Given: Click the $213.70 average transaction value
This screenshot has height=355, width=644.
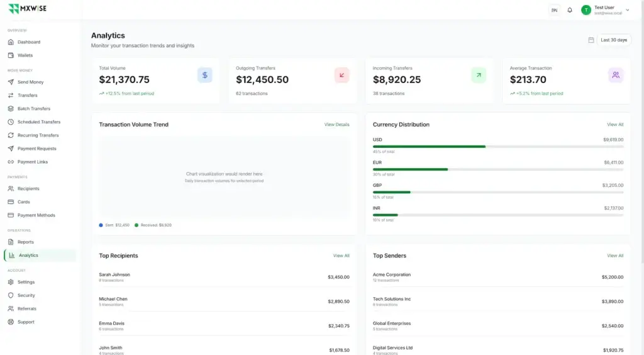Looking at the screenshot, I should (528, 80).
